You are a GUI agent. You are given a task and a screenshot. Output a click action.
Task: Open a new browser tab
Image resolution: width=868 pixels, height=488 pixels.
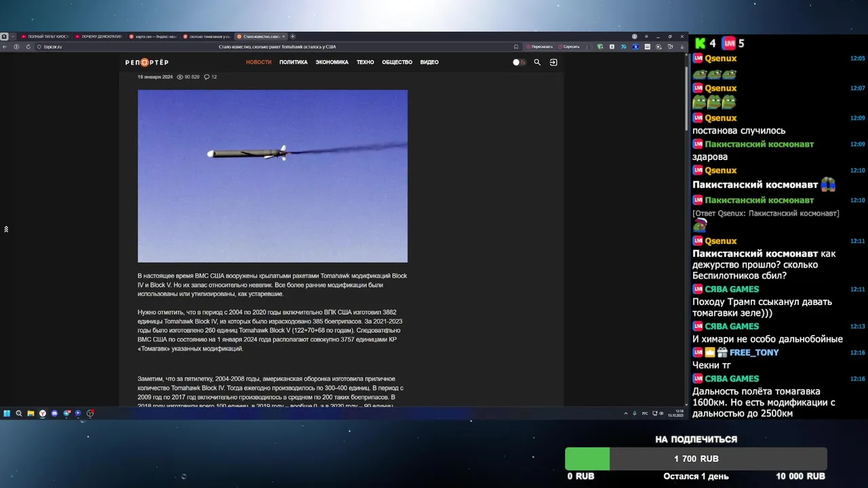click(292, 37)
